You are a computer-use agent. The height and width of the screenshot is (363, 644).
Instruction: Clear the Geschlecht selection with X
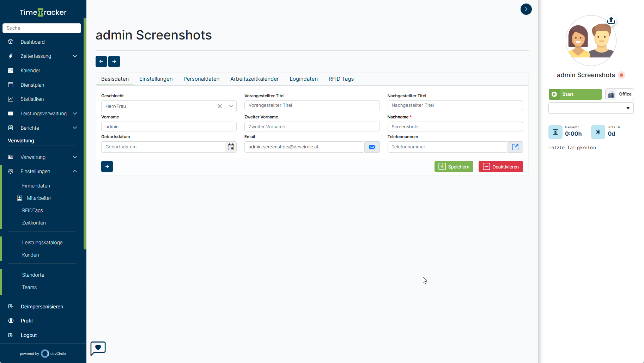tap(220, 106)
